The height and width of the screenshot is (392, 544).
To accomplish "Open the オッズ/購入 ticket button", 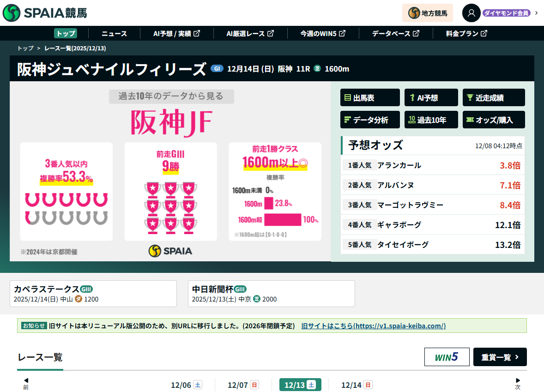I will pos(493,120).
